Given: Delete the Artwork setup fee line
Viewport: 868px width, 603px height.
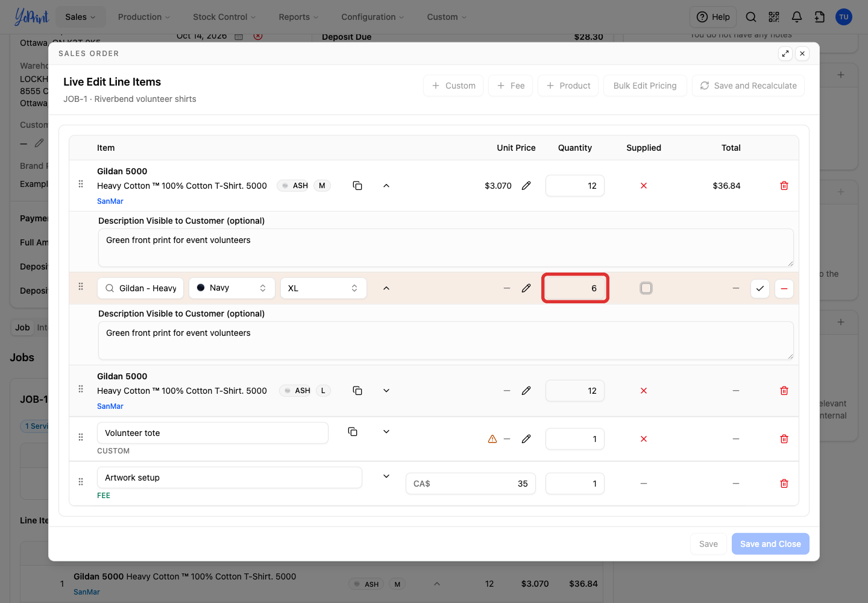Looking at the screenshot, I should pyautogui.click(x=784, y=484).
